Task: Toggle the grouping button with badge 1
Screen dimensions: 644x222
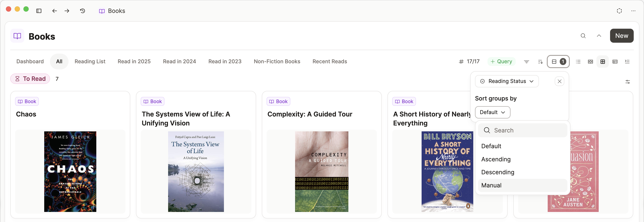Action: pyautogui.click(x=558, y=62)
